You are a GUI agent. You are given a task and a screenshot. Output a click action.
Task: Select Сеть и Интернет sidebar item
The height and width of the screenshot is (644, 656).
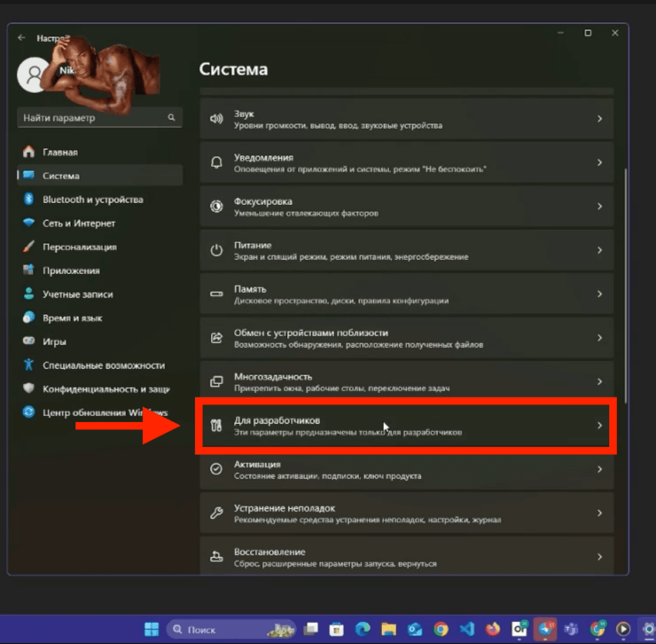79,224
